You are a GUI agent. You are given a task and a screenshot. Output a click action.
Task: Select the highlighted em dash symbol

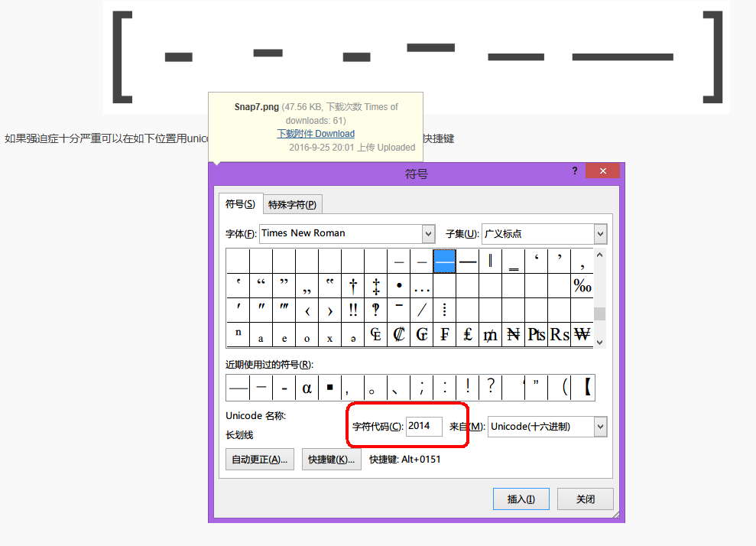tap(444, 260)
